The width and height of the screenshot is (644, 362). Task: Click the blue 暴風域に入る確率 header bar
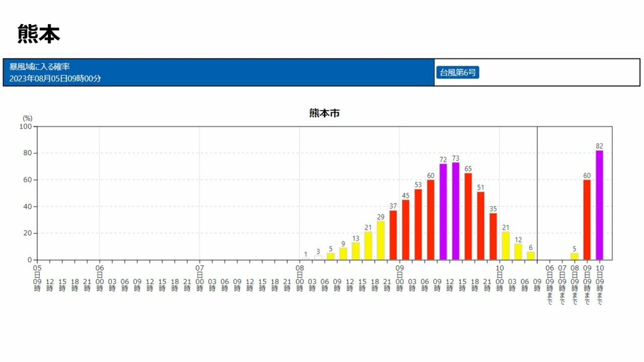click(218, 72)
